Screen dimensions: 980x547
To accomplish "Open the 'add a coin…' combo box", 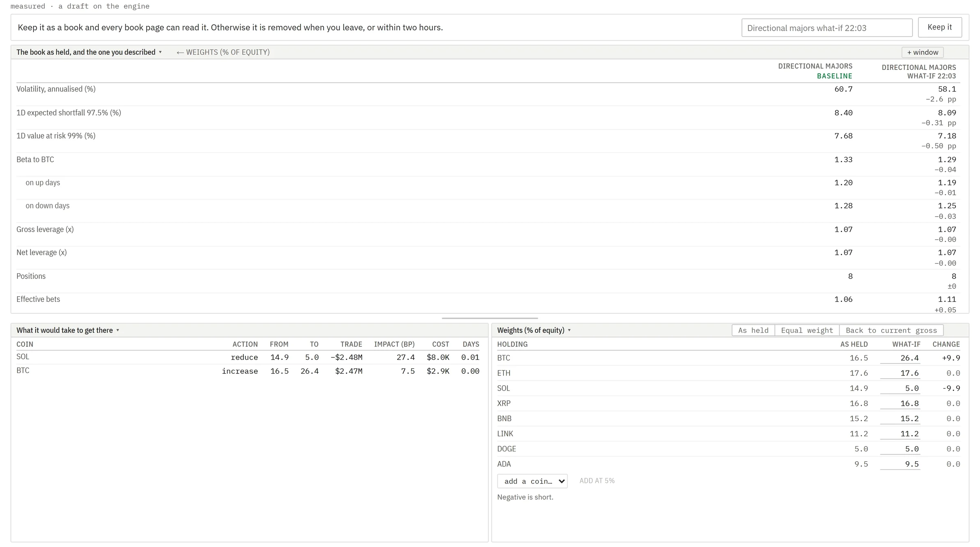I will point(532,481).
